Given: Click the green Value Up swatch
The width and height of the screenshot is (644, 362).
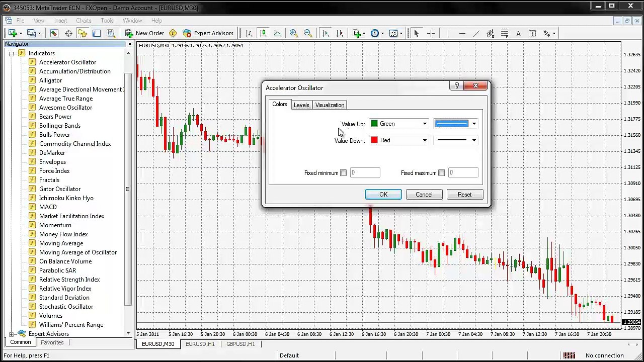Looking at the screenshot, I should coord(374,124).
